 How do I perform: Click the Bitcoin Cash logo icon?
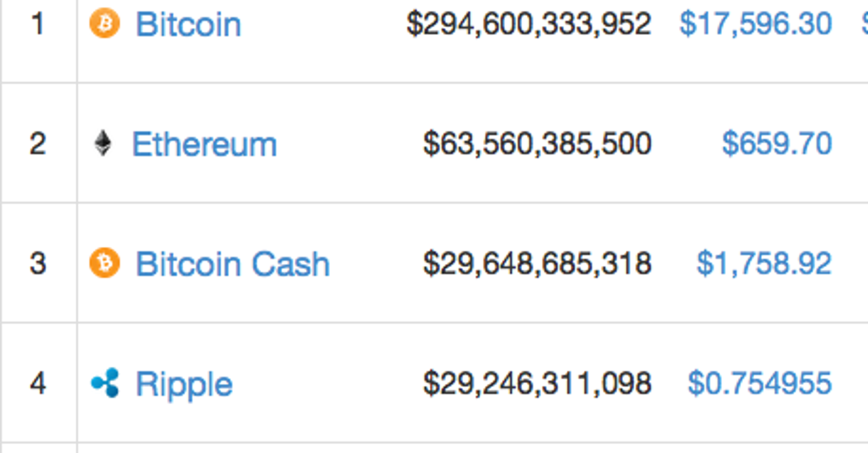click(x=105, y=263)
